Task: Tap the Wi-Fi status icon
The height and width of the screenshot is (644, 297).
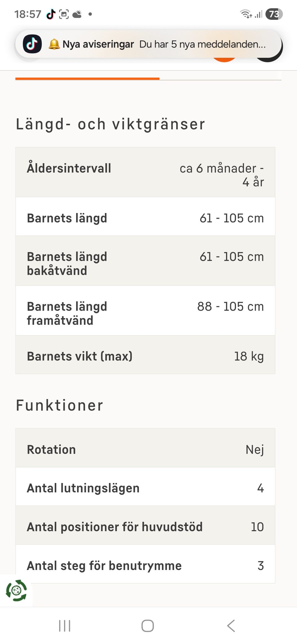Action: (x=246, y=14)
